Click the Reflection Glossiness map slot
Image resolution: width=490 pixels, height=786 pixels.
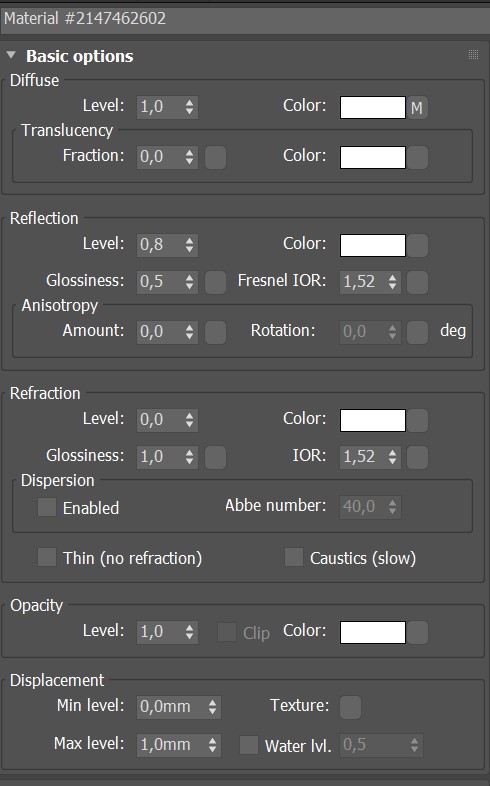(215, 282)
